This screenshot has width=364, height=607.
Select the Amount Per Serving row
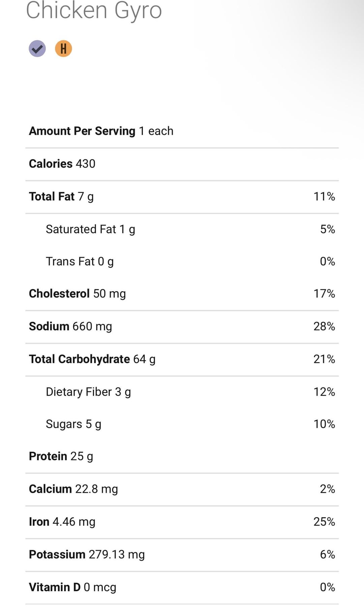[x=101, y=131]
